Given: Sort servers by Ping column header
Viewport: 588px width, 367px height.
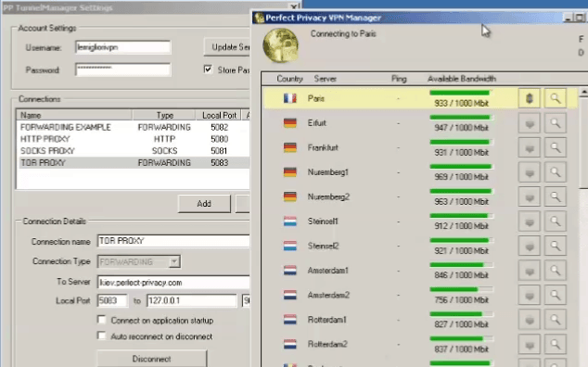Looking at the screenshot, I should point(399,79).
